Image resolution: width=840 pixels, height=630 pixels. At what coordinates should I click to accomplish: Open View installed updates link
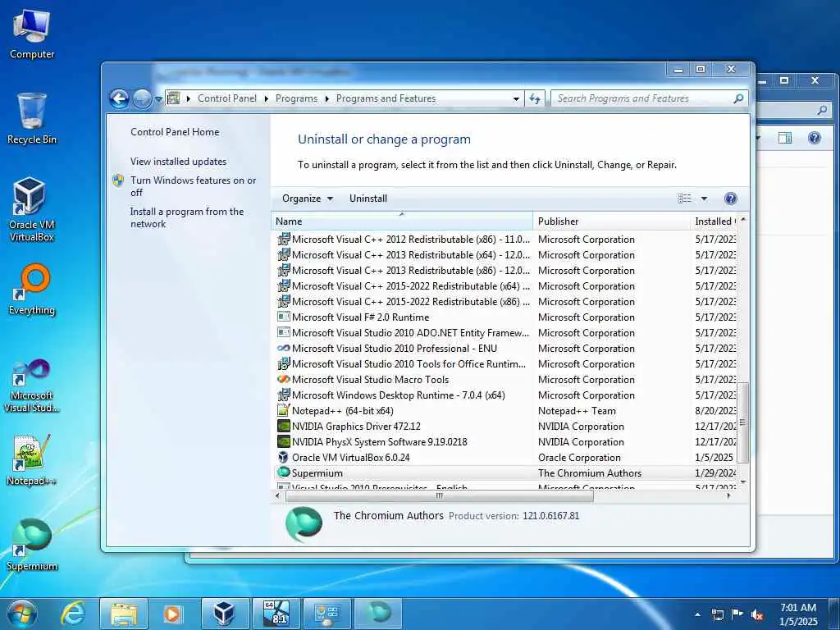coord(178,162)
